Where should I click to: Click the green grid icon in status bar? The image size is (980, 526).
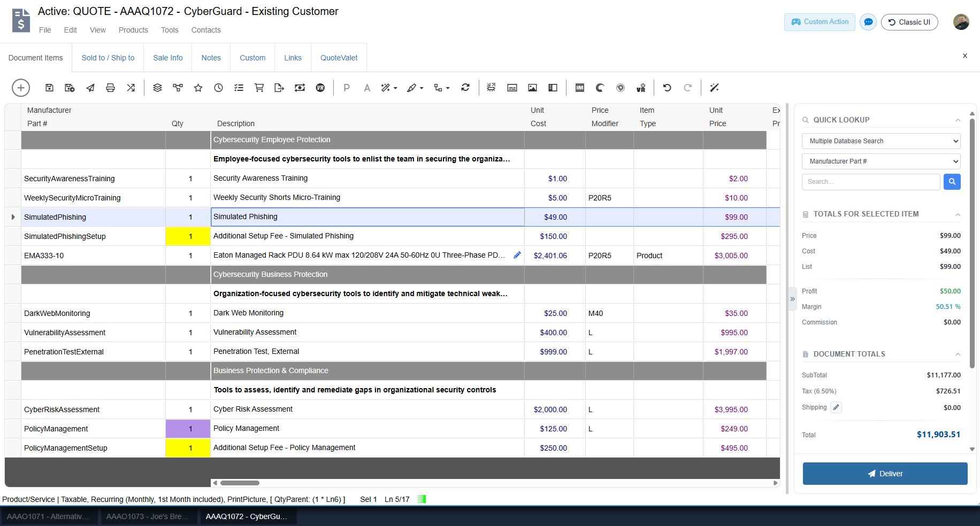[422, 499]
